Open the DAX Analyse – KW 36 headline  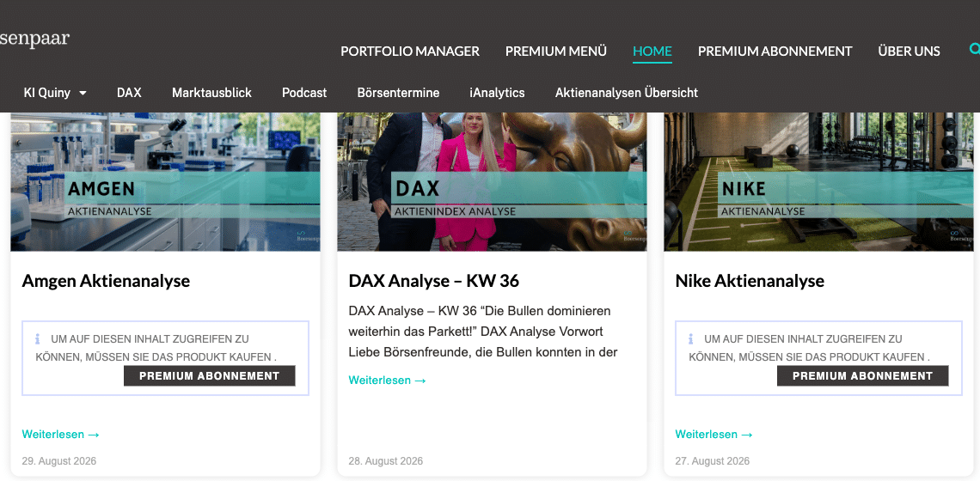click(434, 281)
